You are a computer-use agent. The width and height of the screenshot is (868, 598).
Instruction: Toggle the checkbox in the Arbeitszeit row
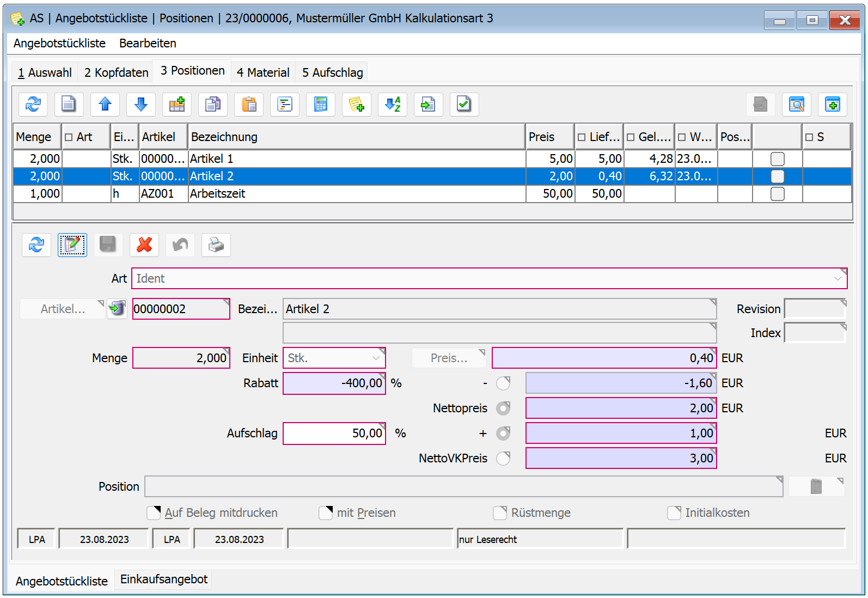pos(778,194)
